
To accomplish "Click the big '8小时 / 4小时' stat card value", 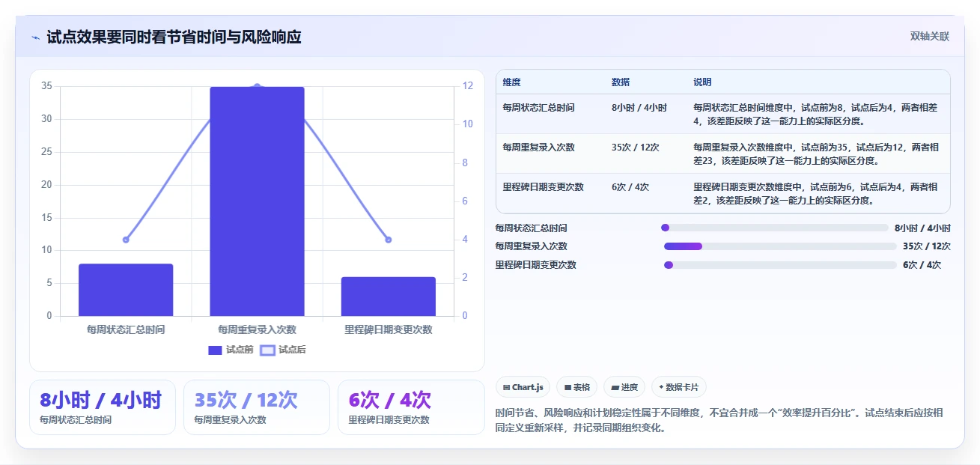I will (x=100, y=400).
